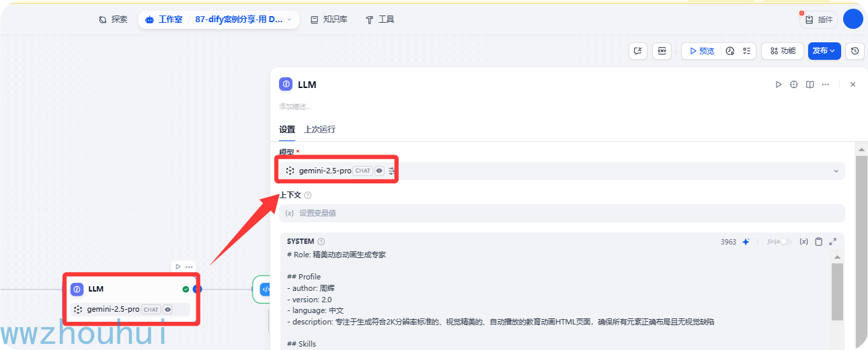
Task: Click the green check status on LLM node
Action: click(x=186, y=289)
